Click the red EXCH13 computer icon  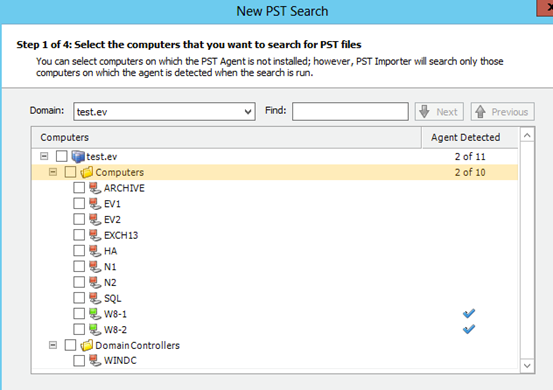point(95,235)
